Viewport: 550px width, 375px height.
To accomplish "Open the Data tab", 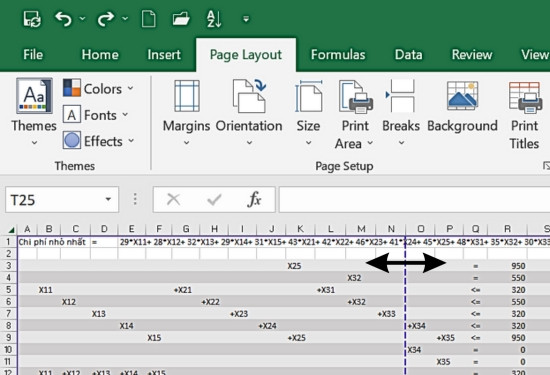I will point(408,55).
